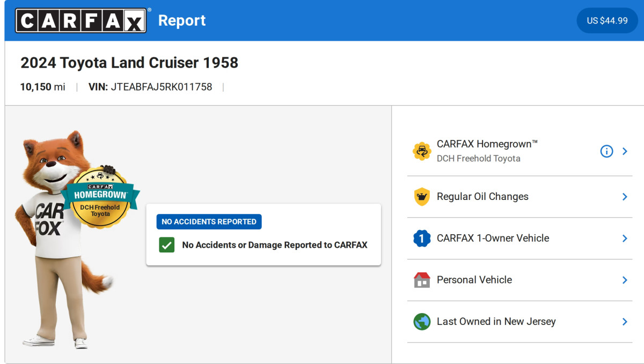
Task: Click the Homegrown car badge icon
Action: pos(422,151)
